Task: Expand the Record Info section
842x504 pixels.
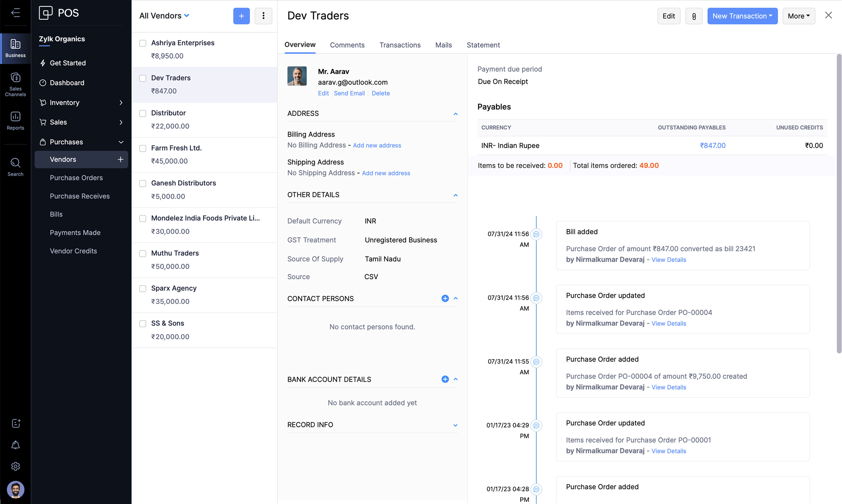Action: pyautogui.click(x=455, y=425)
